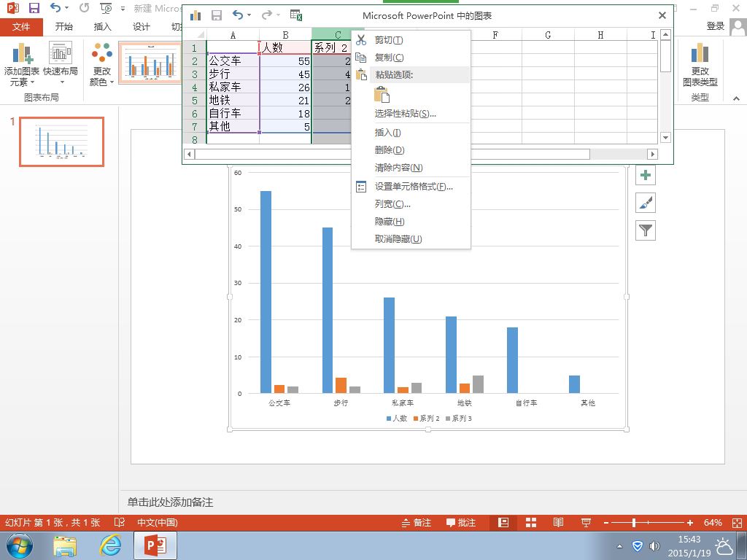Click the 人数 header cell
Viewport: 747px width, 560px height.
click(x=285, y=47)
